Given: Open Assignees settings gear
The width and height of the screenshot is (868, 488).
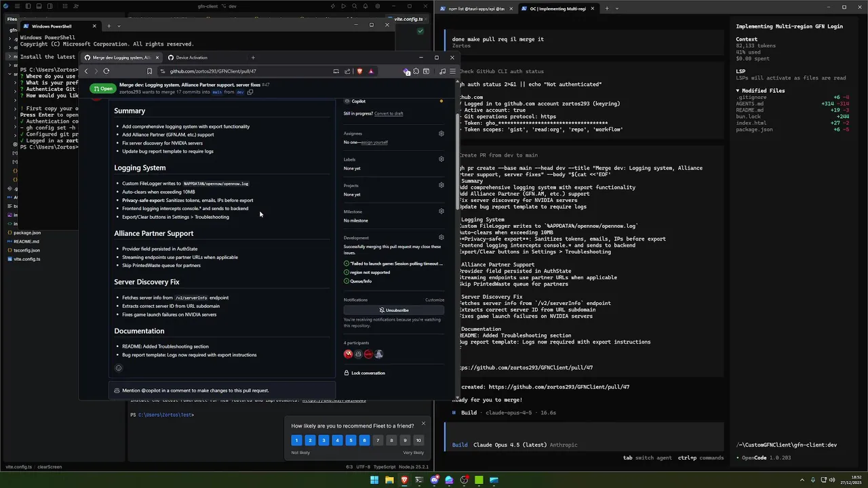Looking at the screenshot, I should 441,134.
